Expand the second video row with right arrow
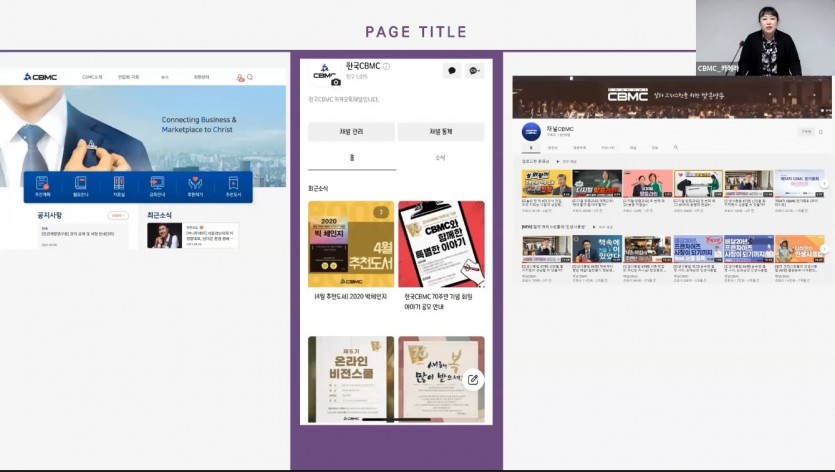This screenshot has height=472, width=835. [824, 249]
